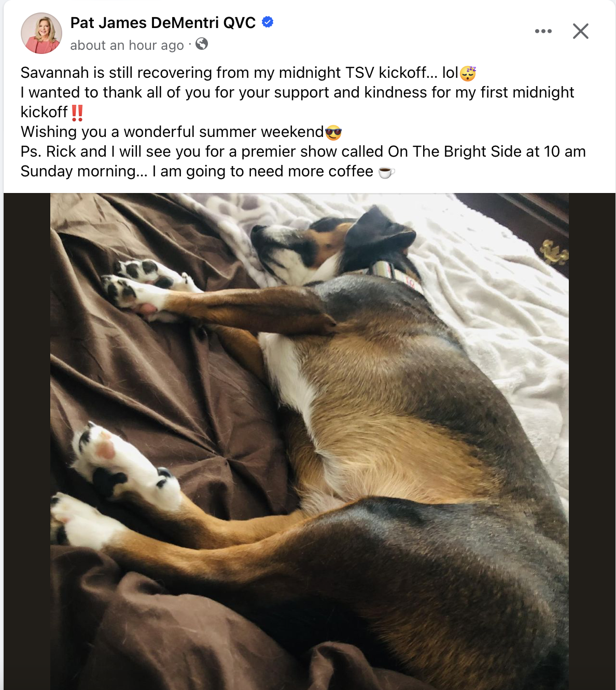
Task: Open Pat James DeMentri's profile picture
Action: tap(41, 33)
